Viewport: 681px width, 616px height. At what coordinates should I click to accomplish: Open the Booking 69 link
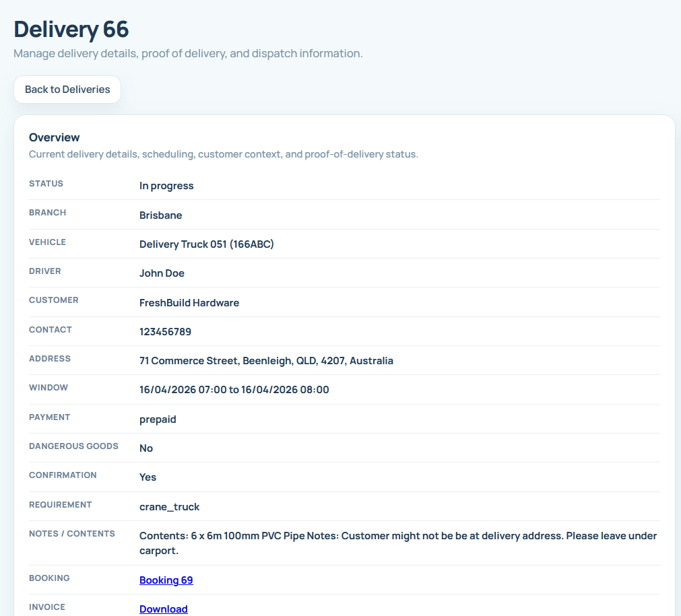166,580
